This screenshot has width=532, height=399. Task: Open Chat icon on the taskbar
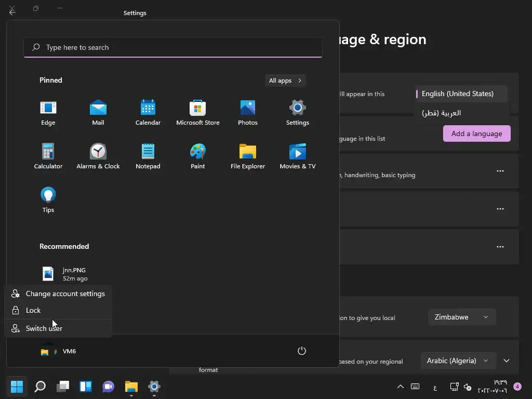(108, 386)
